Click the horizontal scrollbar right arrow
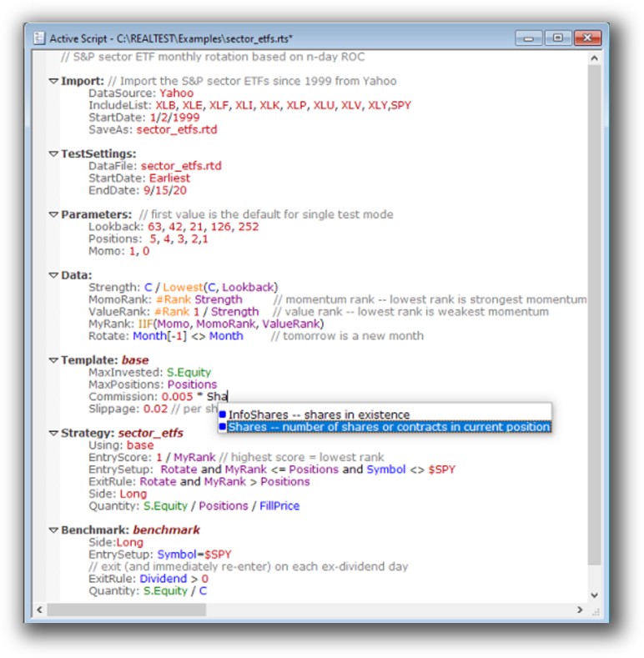This screenshot has width=644, height=658. point(580,610)
